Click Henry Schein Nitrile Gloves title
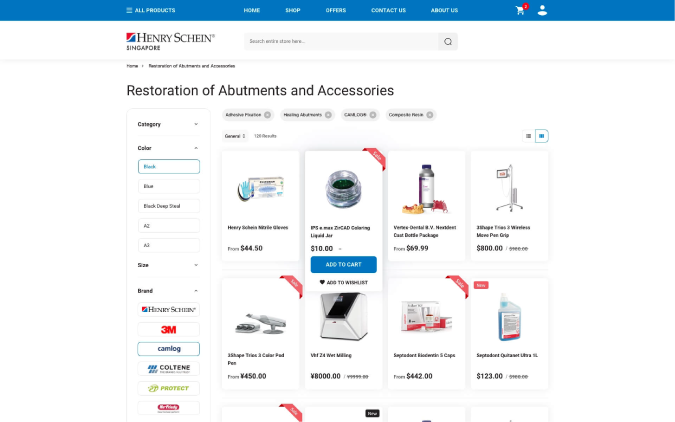Image resolution: width=675 pixels, height=422 pixels. click(x=258, y=227)
